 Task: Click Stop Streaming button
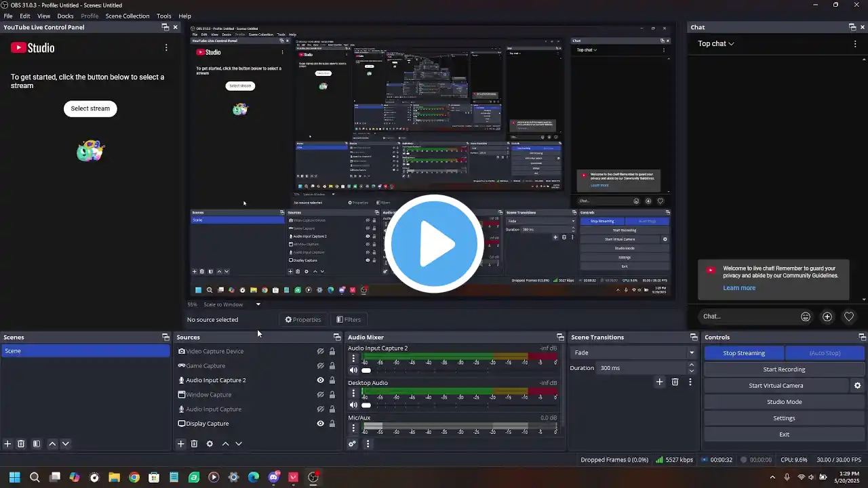pos(744,353)
